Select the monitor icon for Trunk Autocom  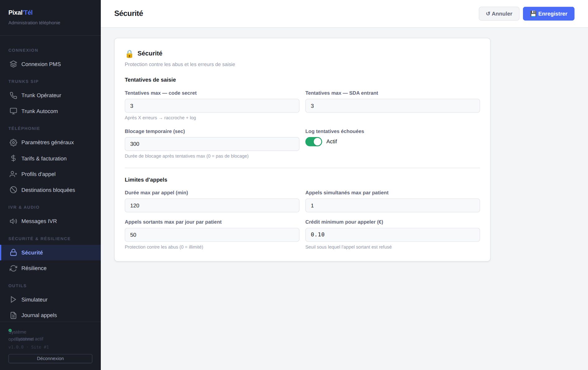coord(13,111)
